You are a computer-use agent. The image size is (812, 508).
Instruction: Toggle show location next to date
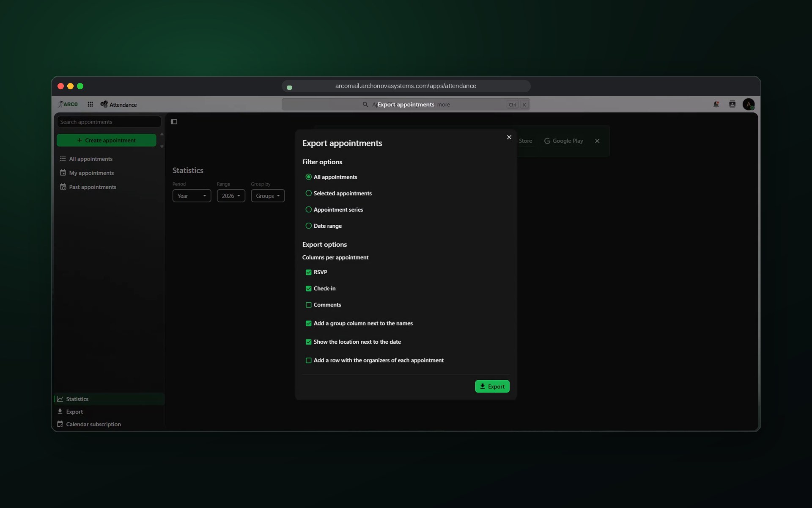(x=309, y=342)
